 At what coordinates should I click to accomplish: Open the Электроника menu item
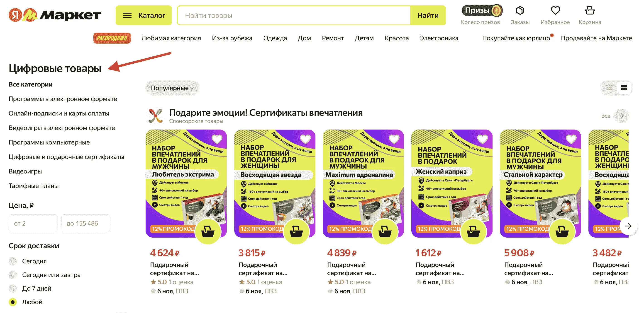[439, 38]
